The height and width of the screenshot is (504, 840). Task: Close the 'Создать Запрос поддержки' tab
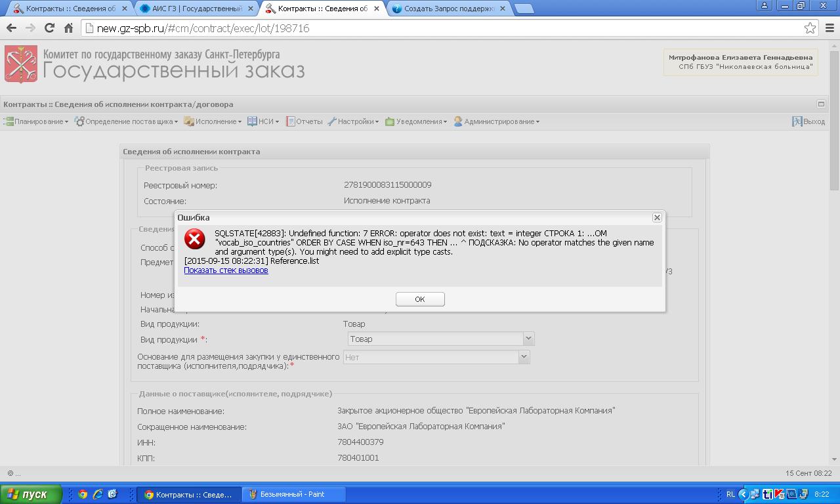coord(503,9)
